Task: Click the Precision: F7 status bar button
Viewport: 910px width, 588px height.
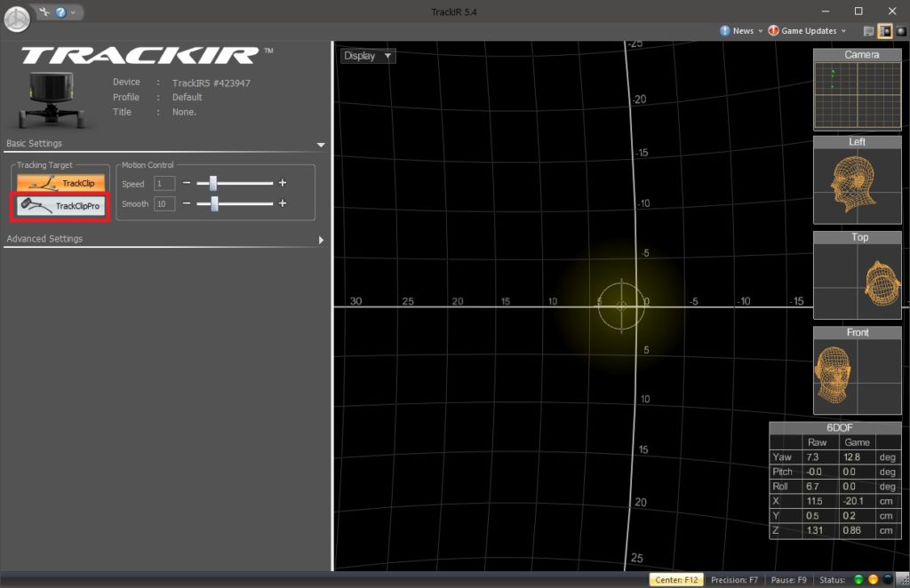Action: click(x=734, y=579)
